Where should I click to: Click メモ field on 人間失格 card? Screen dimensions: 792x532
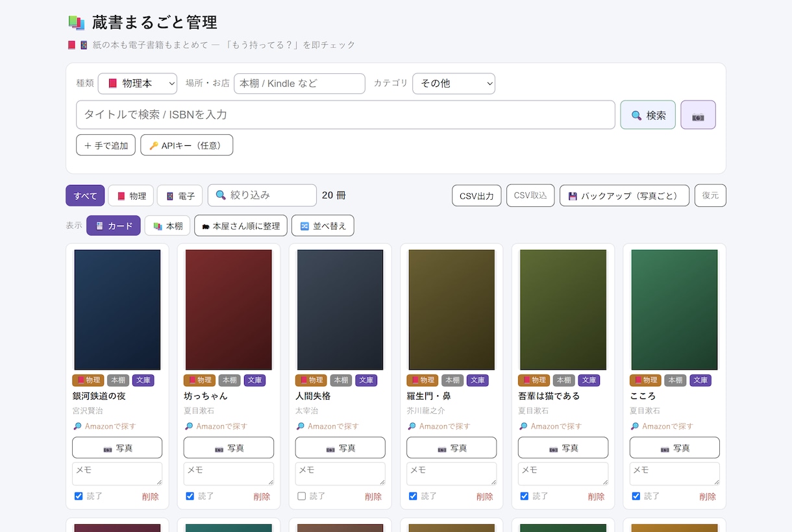340,474
